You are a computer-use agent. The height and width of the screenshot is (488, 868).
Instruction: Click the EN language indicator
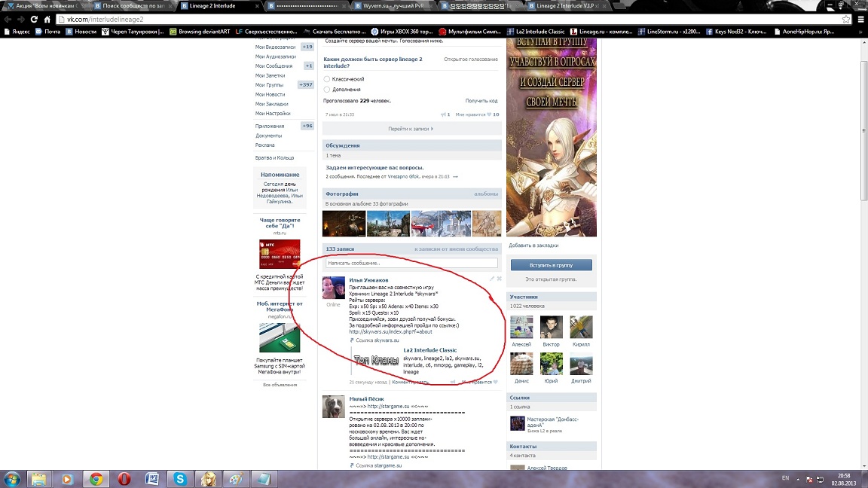[785, 478]
